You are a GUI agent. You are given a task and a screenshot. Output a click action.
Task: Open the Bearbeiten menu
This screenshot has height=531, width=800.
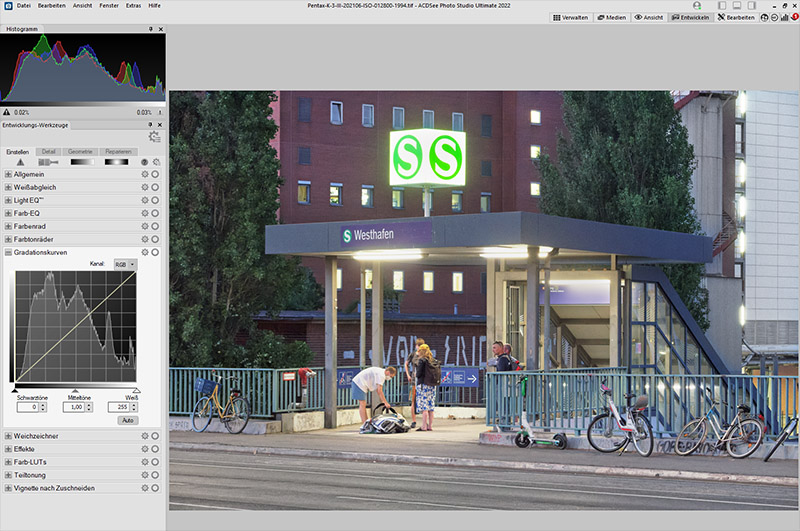point(51,6)
